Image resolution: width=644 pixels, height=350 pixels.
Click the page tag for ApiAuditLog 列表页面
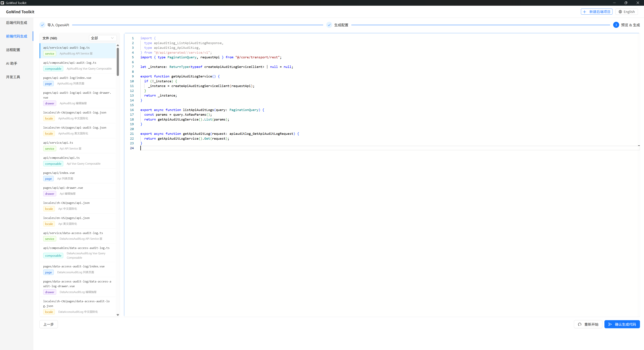[x=48, y=84]
